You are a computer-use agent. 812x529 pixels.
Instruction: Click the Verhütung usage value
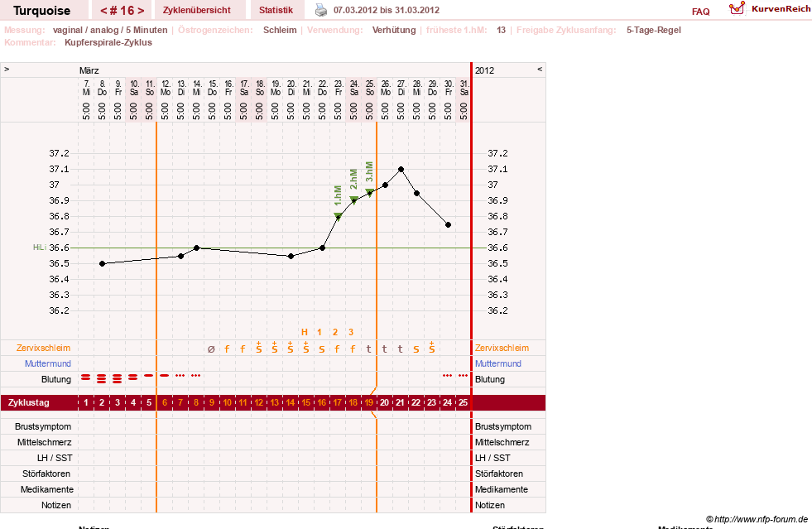pos(394,30)
